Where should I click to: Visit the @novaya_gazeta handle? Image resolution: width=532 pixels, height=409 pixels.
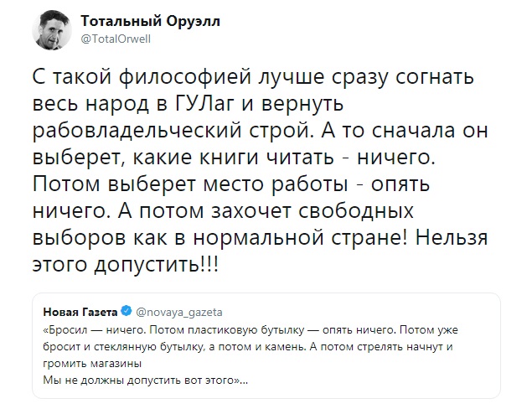179,312
